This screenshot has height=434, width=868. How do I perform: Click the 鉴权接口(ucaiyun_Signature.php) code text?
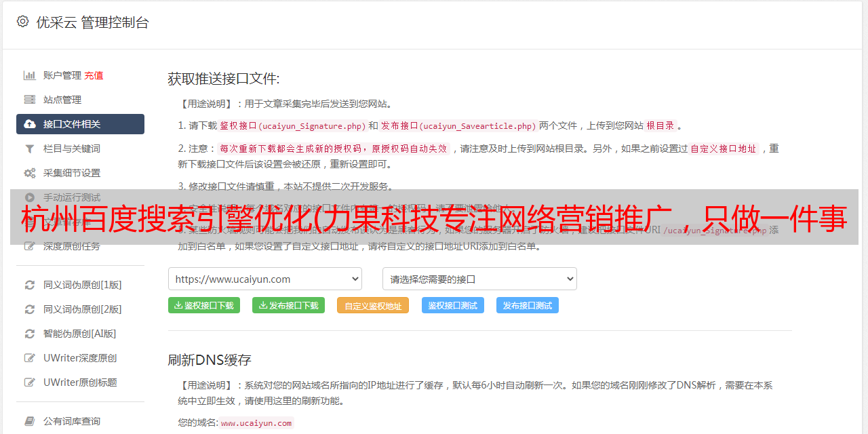point(292,126)
